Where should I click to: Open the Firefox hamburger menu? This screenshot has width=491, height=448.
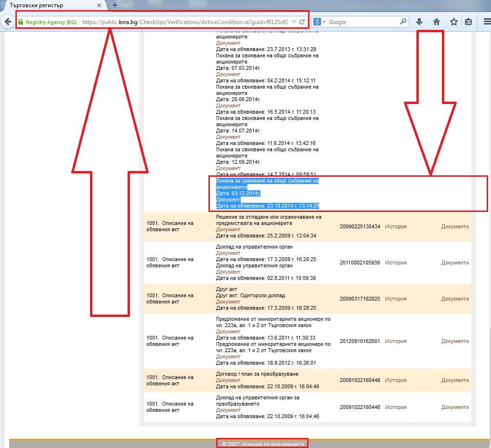[486, 22]
